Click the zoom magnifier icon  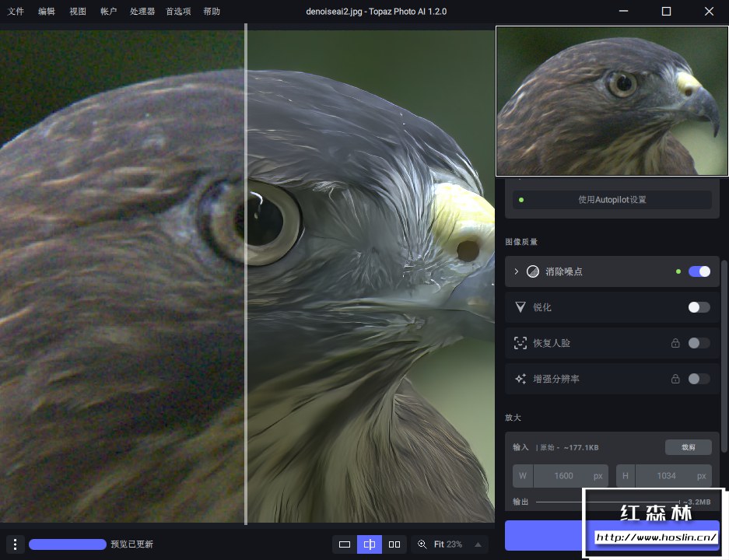422,544
